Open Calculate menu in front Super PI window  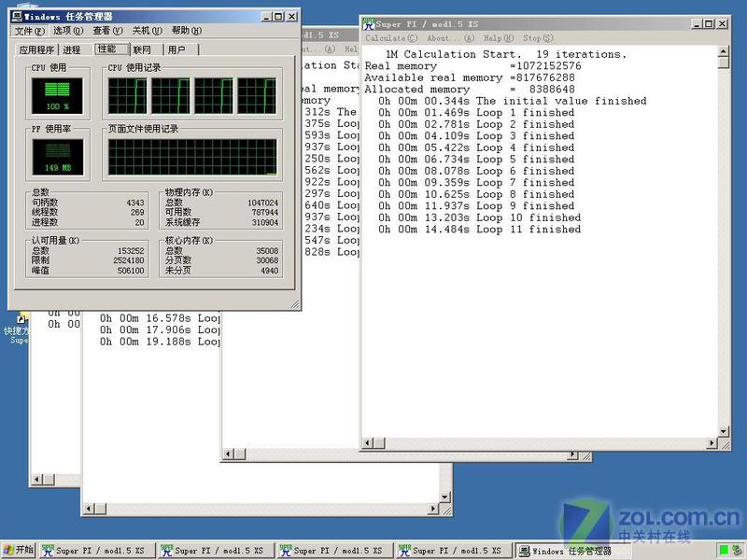391,38
